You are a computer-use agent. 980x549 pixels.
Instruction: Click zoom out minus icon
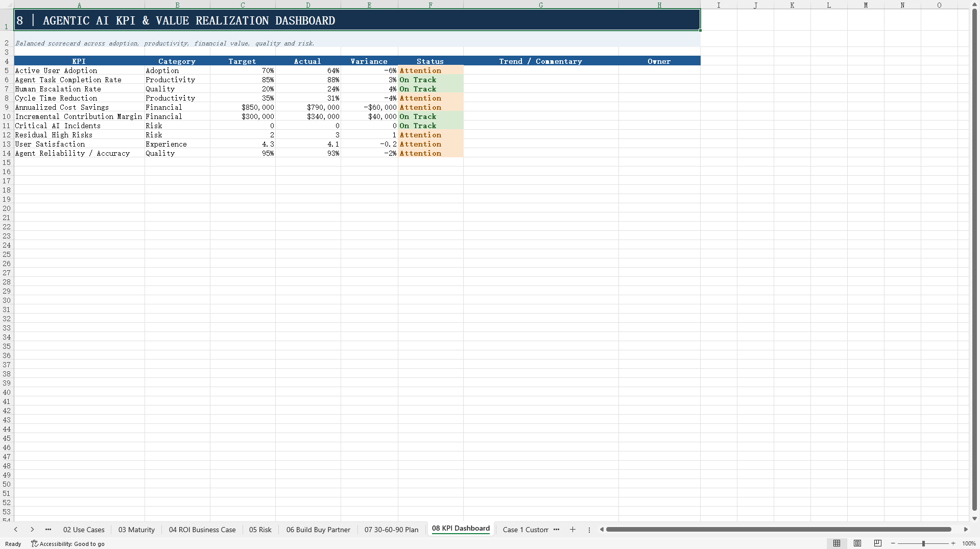[893, 543]
